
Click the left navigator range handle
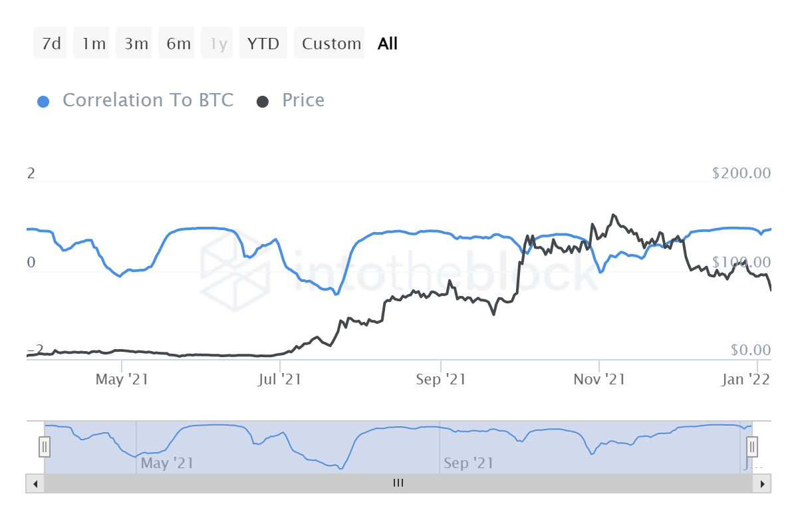coord(45,446)
